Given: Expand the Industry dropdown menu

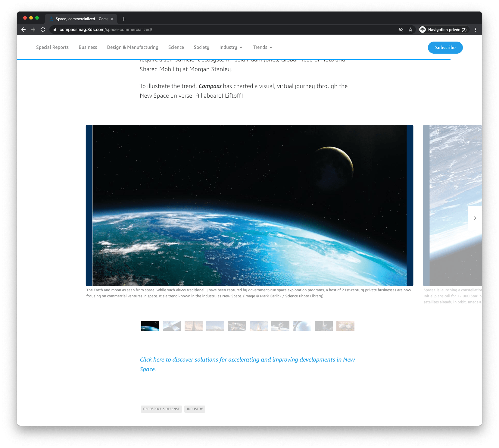Looking at the screenshot, I should [231, 47].
